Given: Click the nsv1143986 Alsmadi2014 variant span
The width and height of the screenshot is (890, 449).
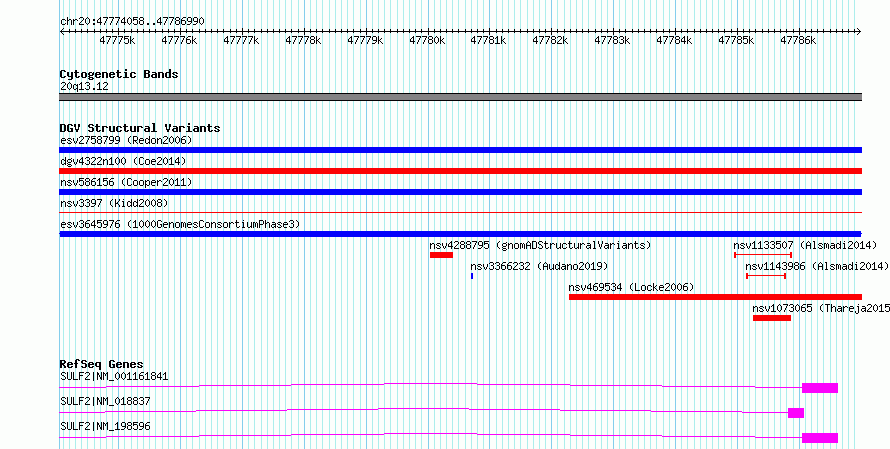Looking at the screenshot, I should [766, 276].
